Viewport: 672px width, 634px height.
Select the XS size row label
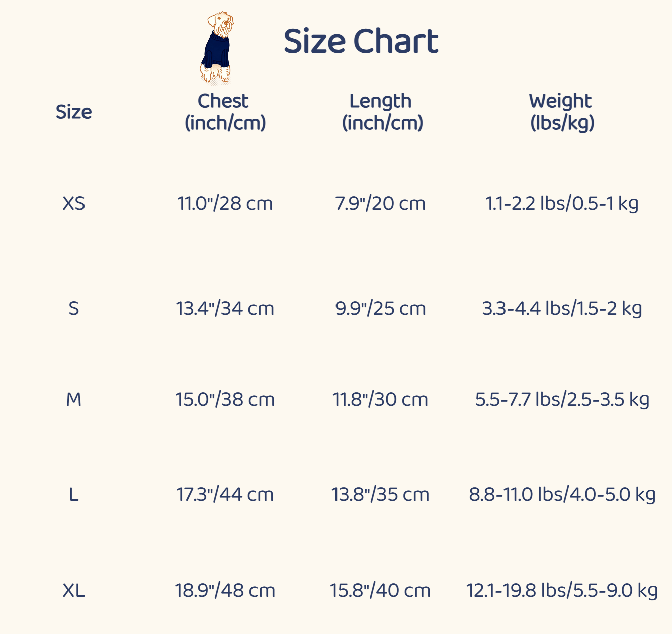click(x=73, y=203)
